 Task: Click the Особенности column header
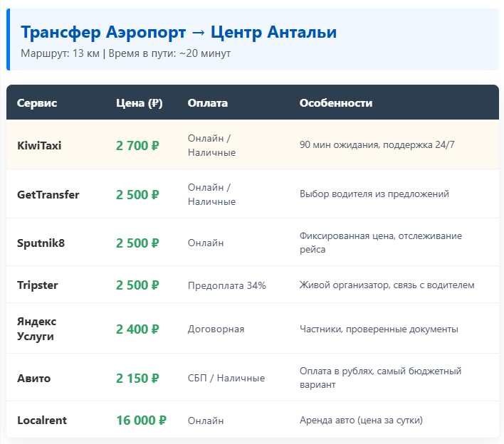(336, 102)
